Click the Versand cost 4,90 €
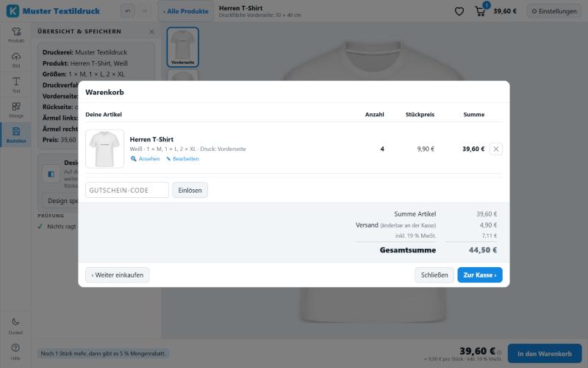588x368 pixels. 488,225
